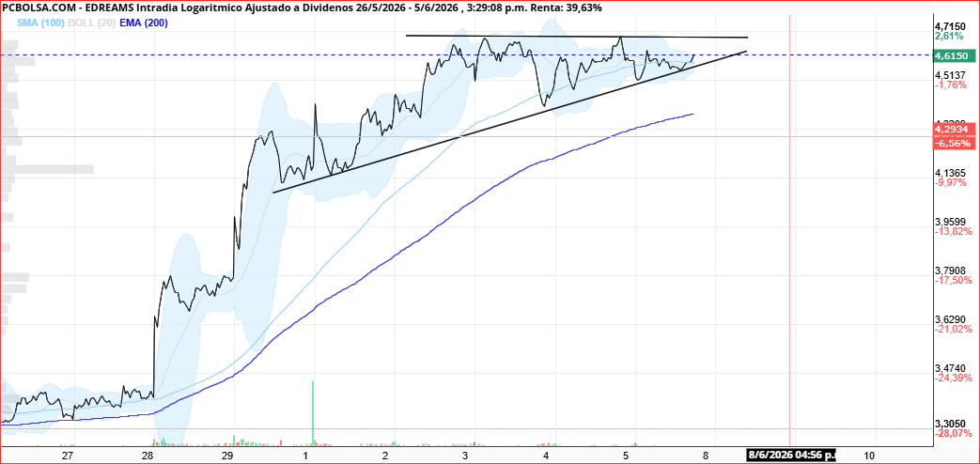Select the red -6,56% percentage label
Screen dimensions: 980x464
953,143
